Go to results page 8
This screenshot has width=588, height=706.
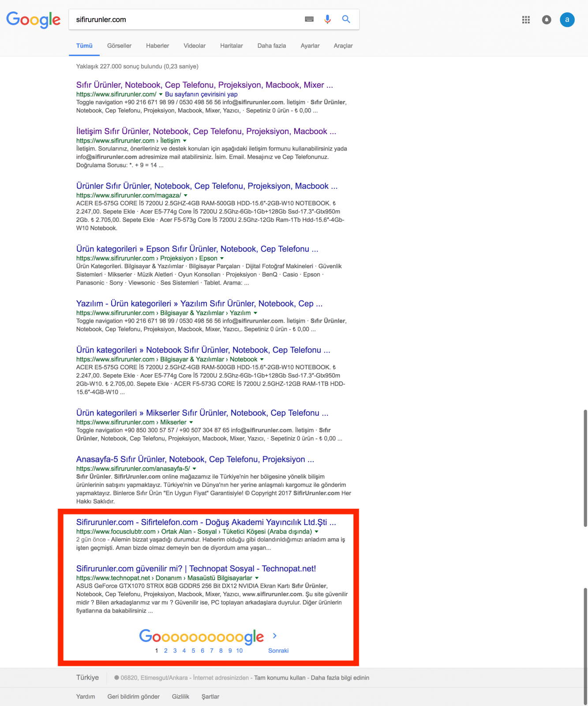click(x=221, y=651)
